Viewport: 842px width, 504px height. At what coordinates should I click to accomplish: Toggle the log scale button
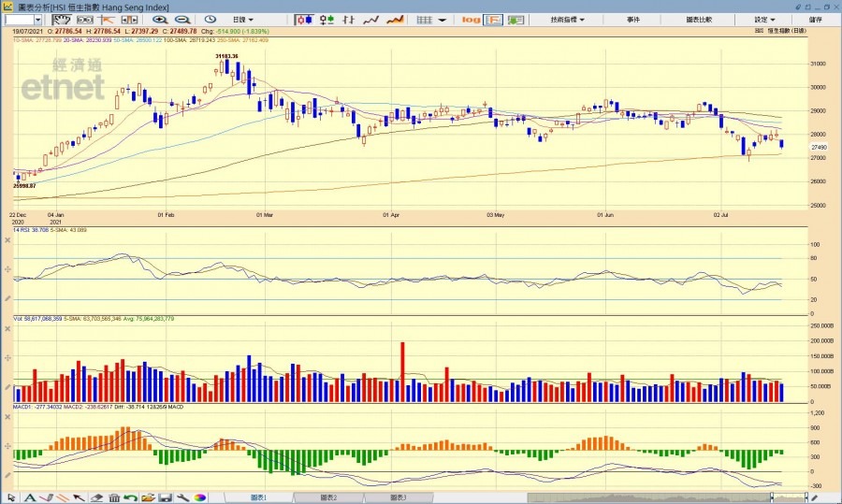coord(471,19)
